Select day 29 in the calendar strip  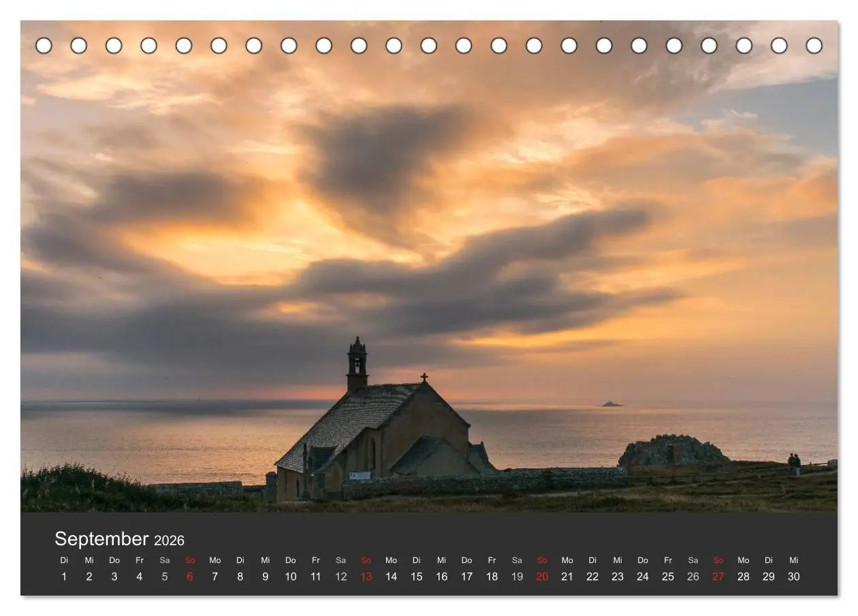click(769, 577)
